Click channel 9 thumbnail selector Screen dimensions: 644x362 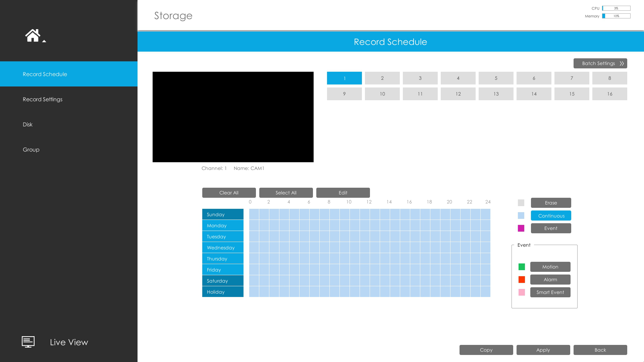[344, 94]
